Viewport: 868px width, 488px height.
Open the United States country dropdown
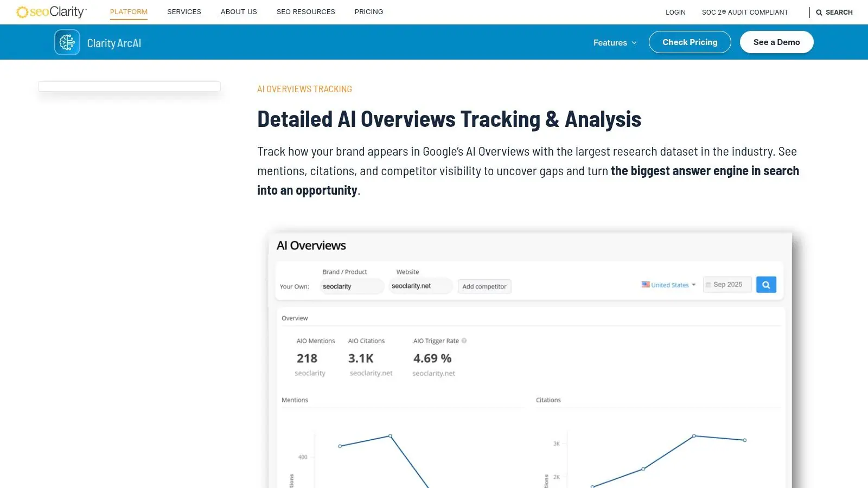click(668, 285)
